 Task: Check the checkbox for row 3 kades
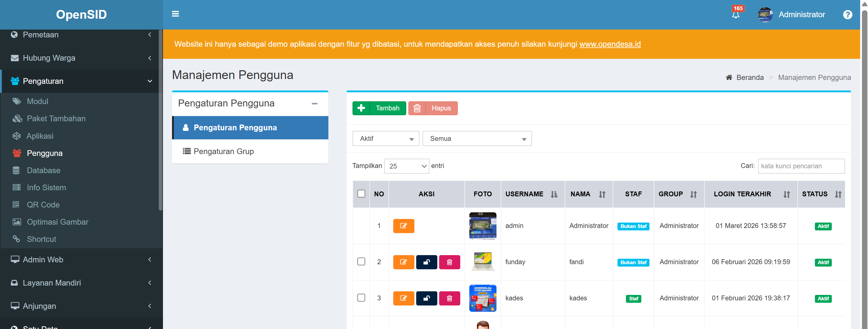[x=361, y=298]
